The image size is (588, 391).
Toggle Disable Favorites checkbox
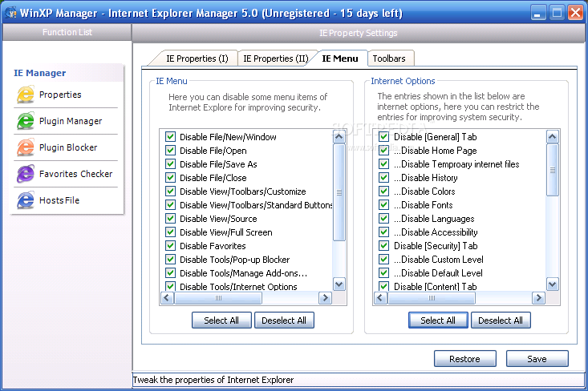(170, 246)
